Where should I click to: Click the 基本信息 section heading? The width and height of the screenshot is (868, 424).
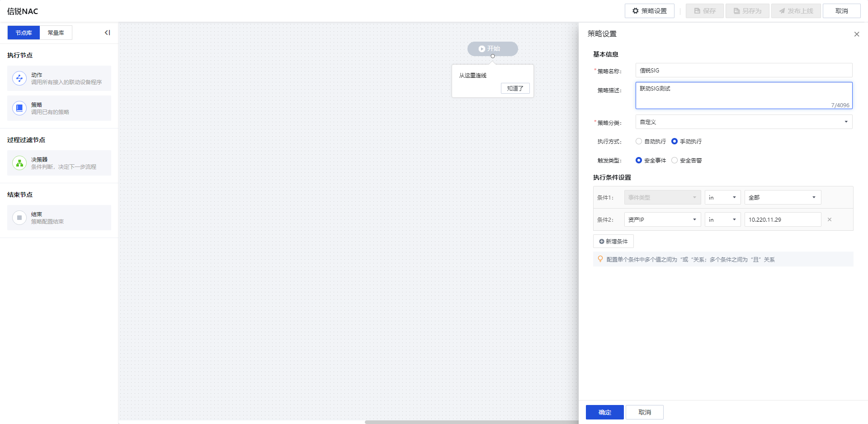pos(605,54)
